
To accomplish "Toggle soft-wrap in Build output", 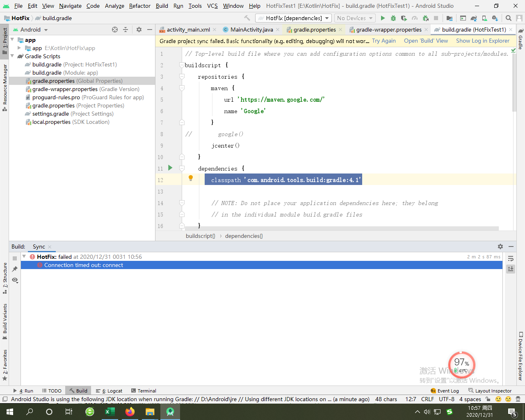I will coord(511,258).
